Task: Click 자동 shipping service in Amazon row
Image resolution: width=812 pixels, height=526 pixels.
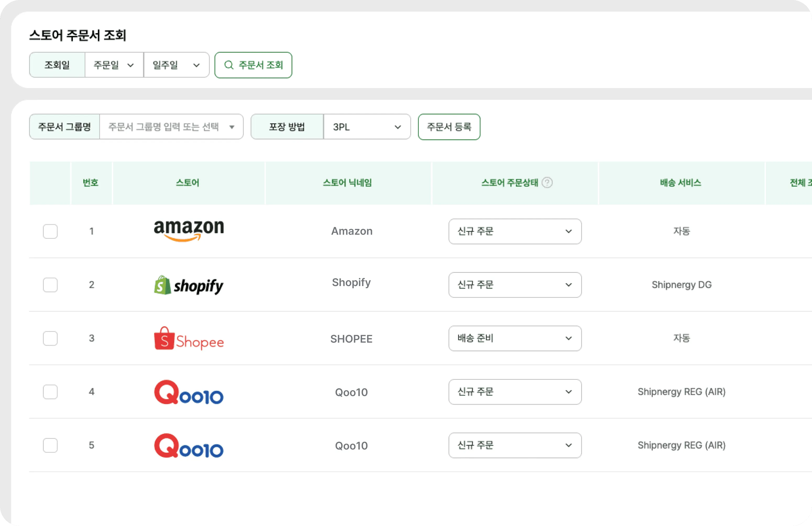Action: tap(682, 231)
